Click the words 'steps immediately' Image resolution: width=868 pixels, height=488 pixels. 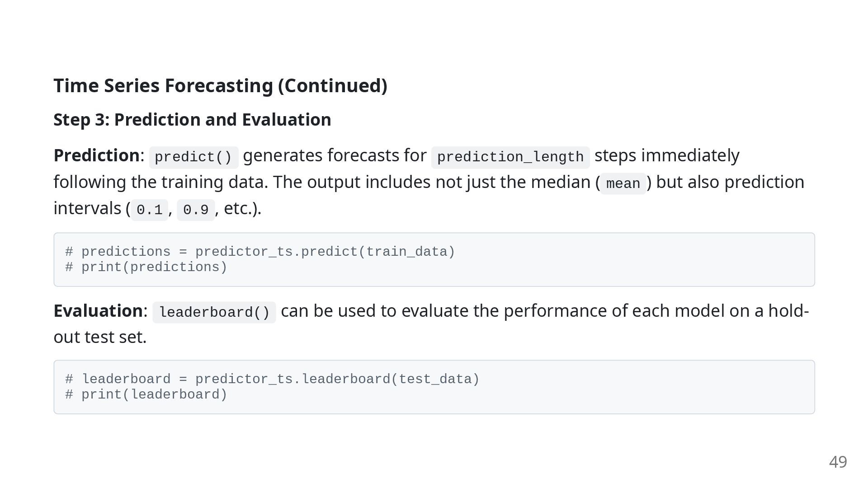click(x=667, y=155)
